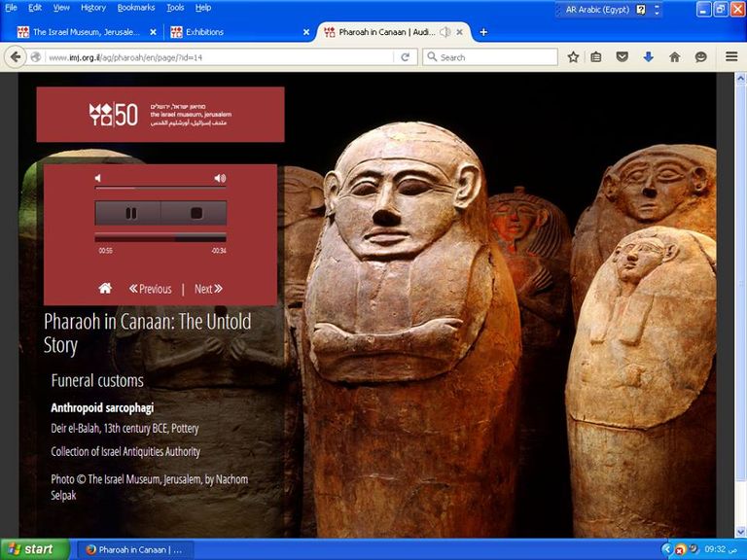Open the Firefox hamburger menu

tap(731, 57)
